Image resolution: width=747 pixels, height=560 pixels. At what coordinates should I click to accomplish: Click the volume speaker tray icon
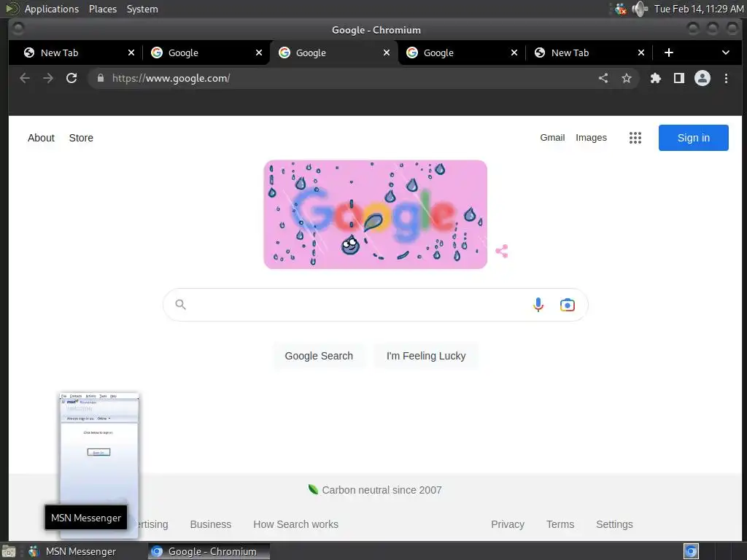point(640,9)
